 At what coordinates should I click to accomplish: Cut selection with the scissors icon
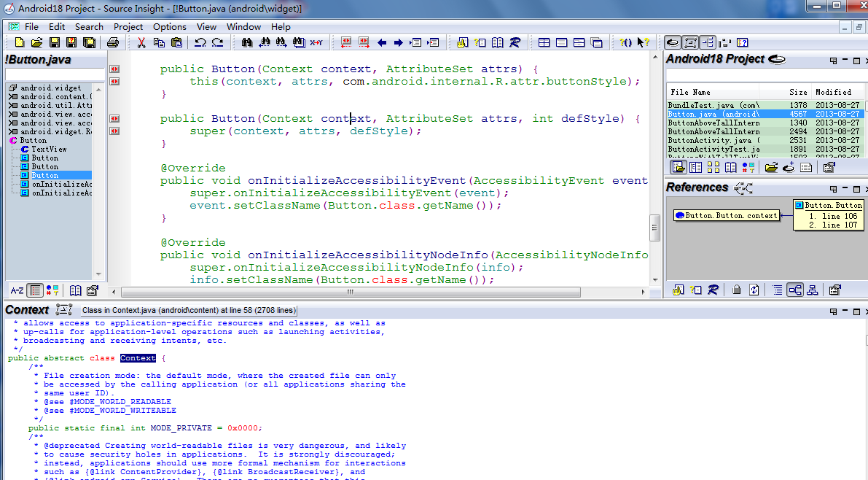point(141,43)
